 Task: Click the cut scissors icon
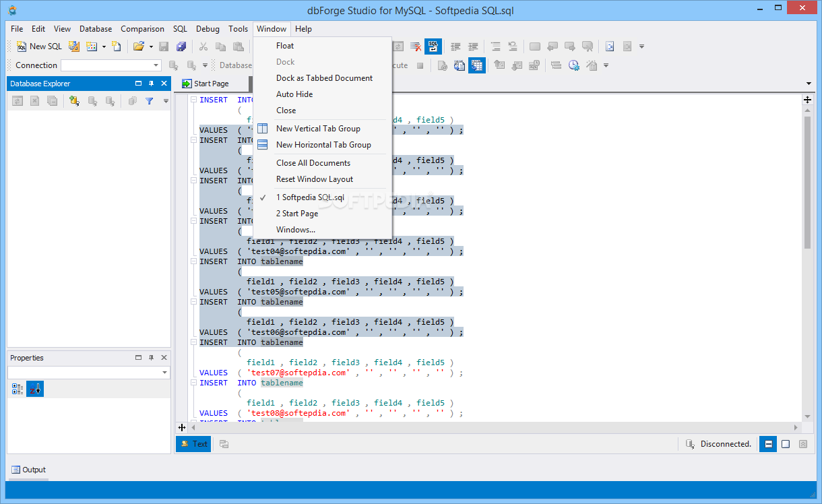[x=203, y=46]
